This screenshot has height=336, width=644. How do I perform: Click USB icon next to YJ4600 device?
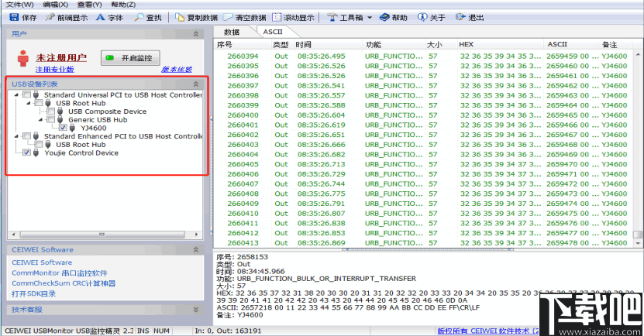[x=72, y=128]
